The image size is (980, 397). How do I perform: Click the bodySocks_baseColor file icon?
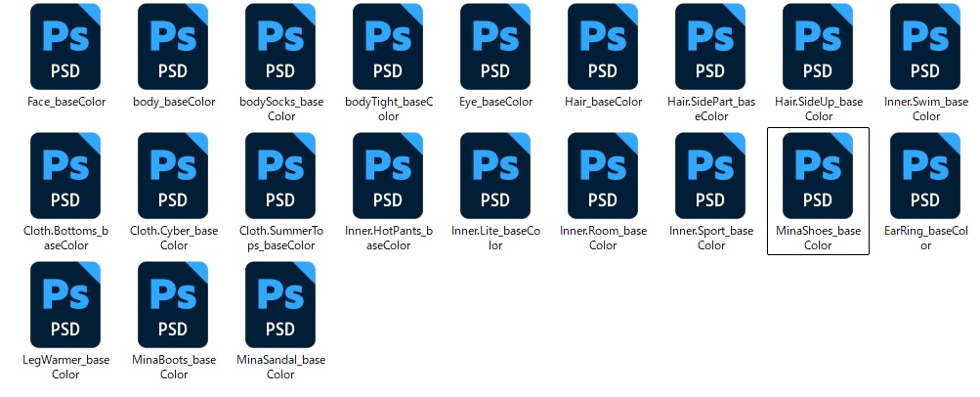pyautogui.click(x=280, y=46)
